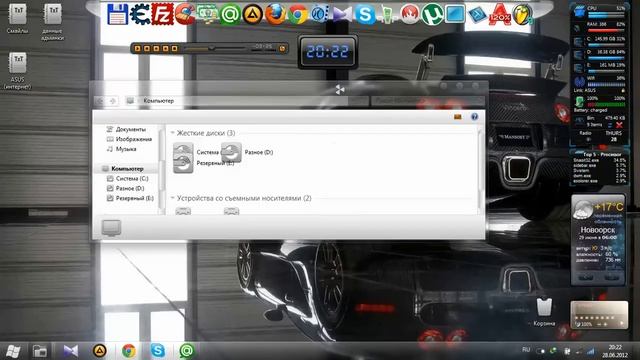Screen dimensions: 640x360
Task: Select Музыка in the navigation pane
Action: pos(122,149)
